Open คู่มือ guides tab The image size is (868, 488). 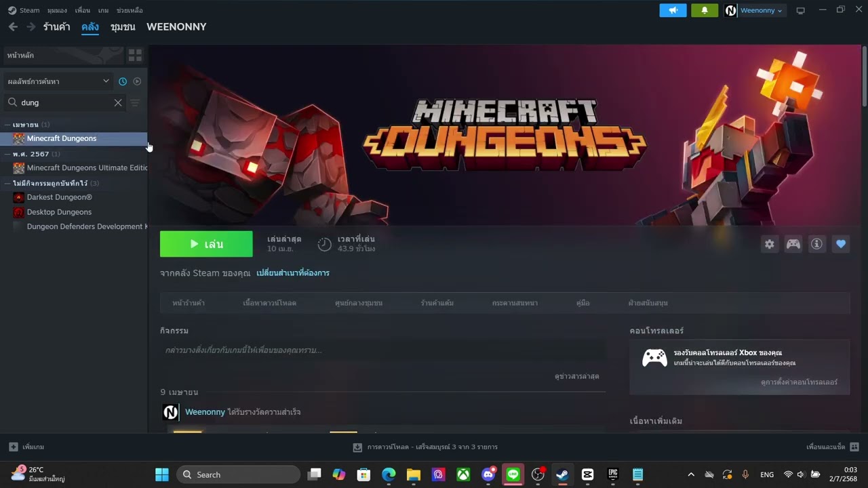[x=583, y=303]
